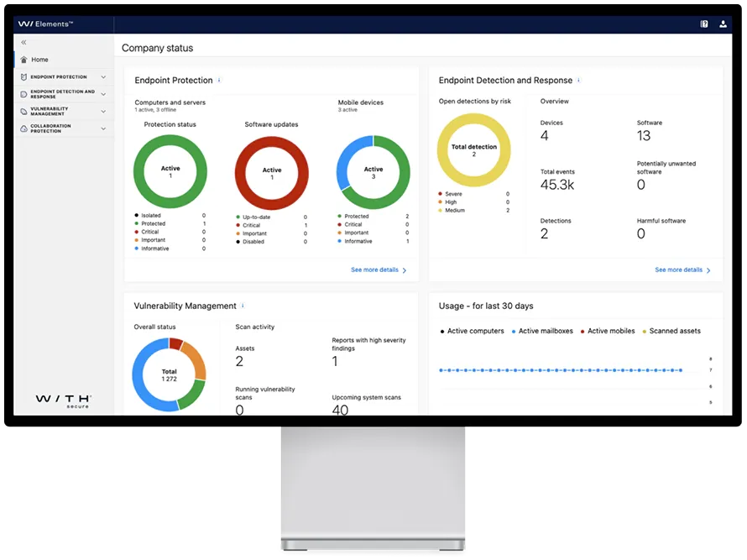Screen dimensions: 747x560
Task: Toggle Active computers legend in Usage chart
Action: pos(472,332)
